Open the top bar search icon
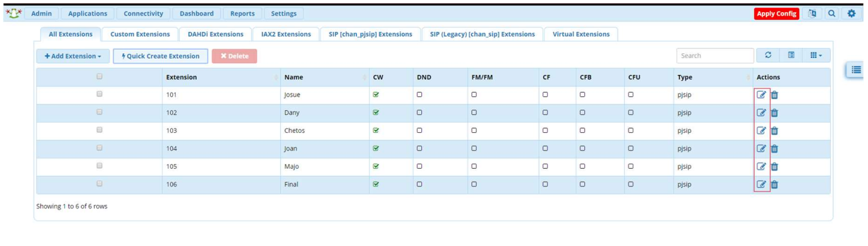This screenshot has width=868, height=246. tap(832, 13)
